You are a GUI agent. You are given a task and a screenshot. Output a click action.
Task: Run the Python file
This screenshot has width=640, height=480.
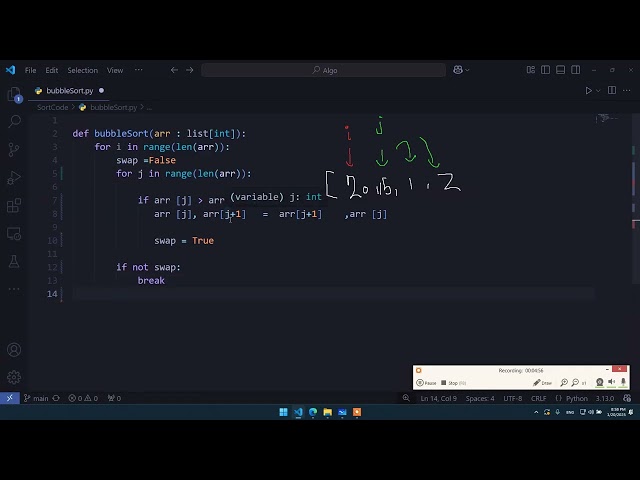pyautogui.click(x=589, y=91)
